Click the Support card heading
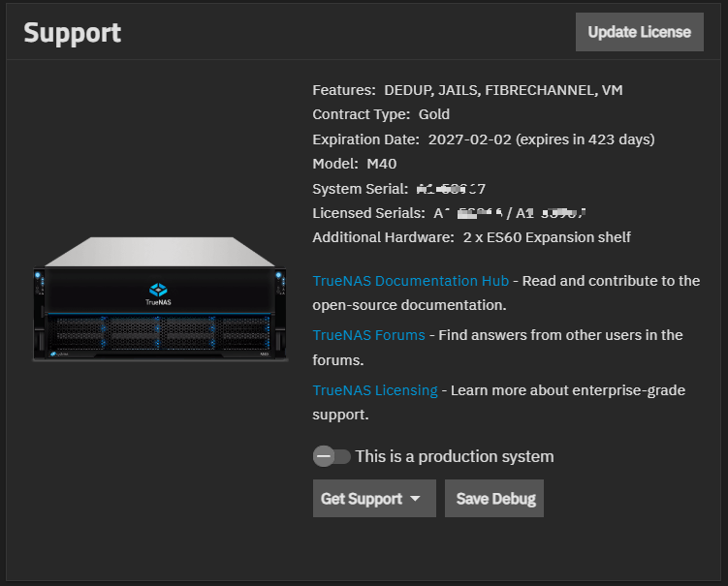The height and width of the screenshot is (586, 728). tap(73, 32)
